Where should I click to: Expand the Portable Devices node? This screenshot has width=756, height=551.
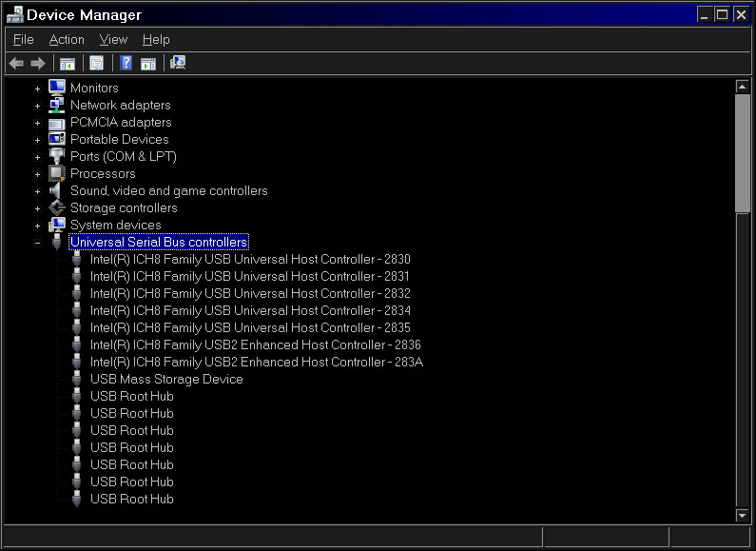[38, 140]
